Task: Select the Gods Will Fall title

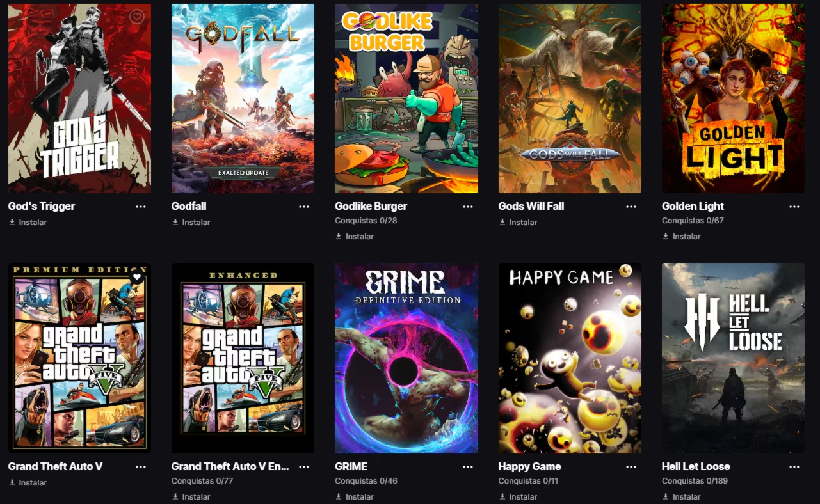Action: coord(531,207)
